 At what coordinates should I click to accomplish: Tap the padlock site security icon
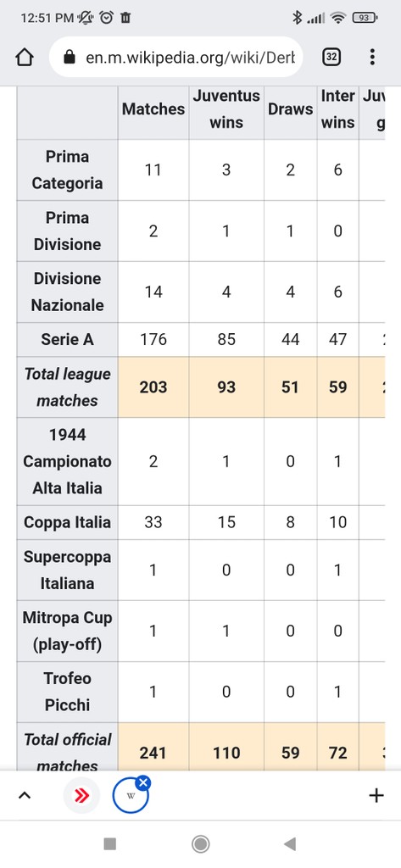click(x=70, y=57)
